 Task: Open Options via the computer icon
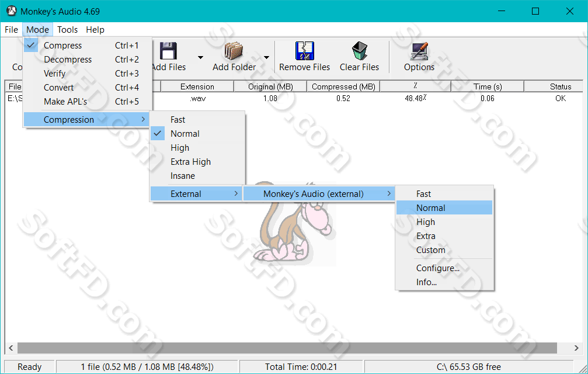click(419, 51)
